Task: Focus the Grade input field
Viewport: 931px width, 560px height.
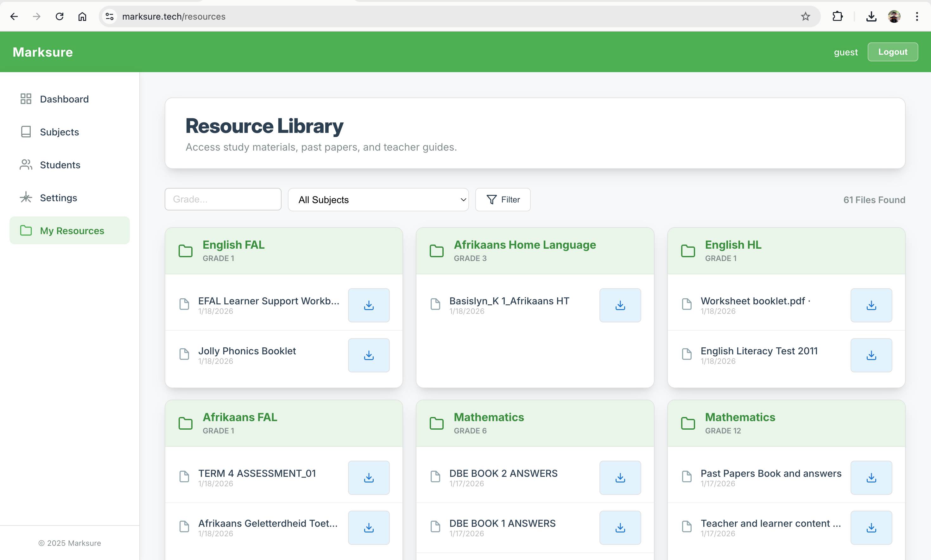Action: [223, 199]
